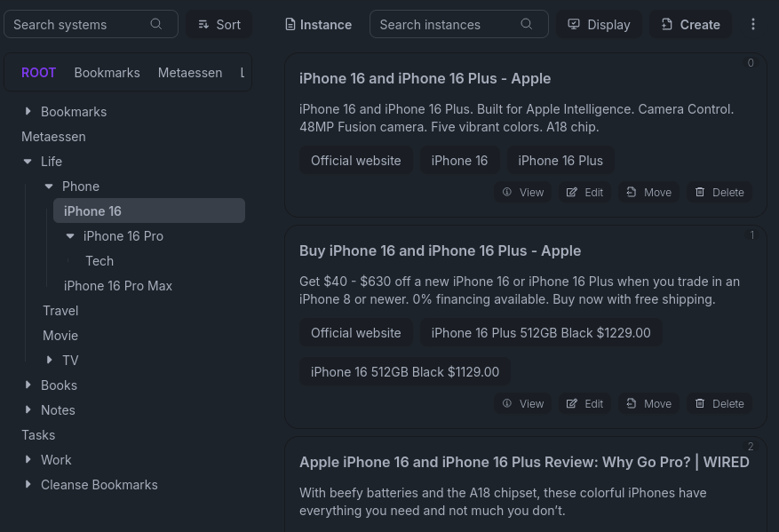This screenshot has width=779, height=532.
Task: Collapse the iPhone 16 Pro node
Action: [x=71, y=235]
